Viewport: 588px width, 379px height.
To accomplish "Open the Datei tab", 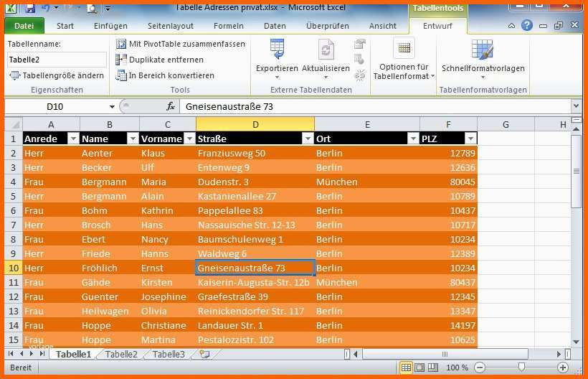I will (24, 26).
